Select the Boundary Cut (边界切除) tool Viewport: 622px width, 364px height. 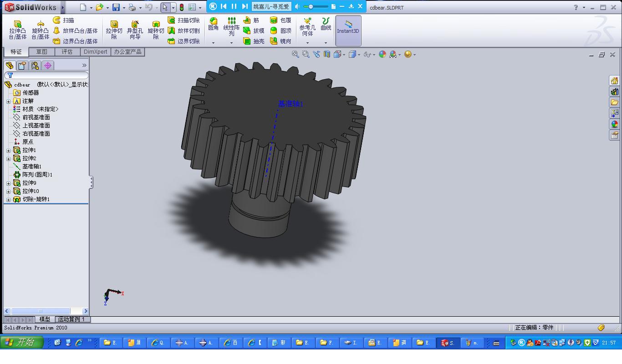click(184, 41)
